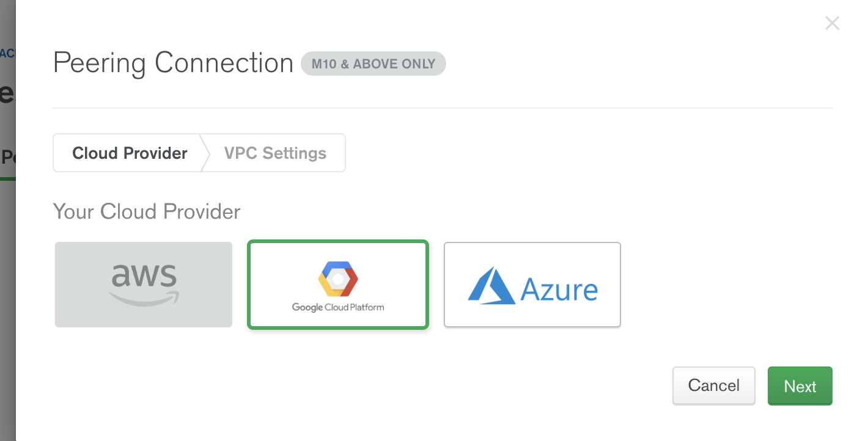Click the "Your Cloud Provider" heading
The image size is (868, 441).
(x=146, y=211)
